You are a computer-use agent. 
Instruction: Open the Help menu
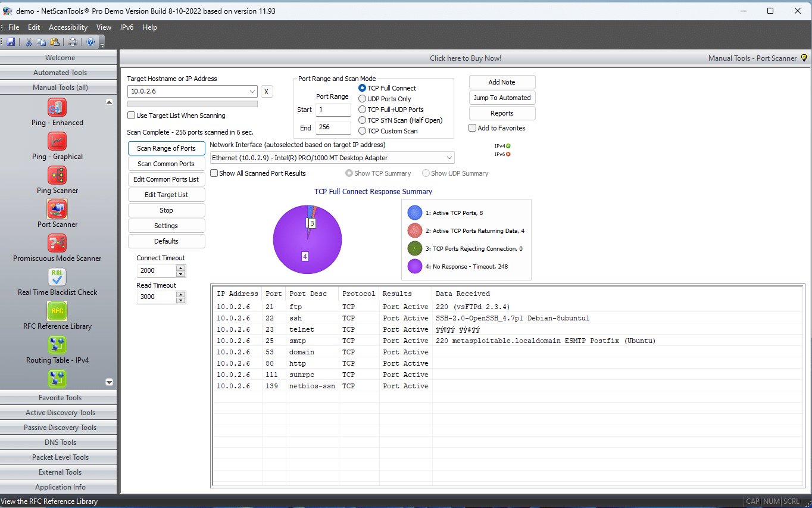point(149,27)
